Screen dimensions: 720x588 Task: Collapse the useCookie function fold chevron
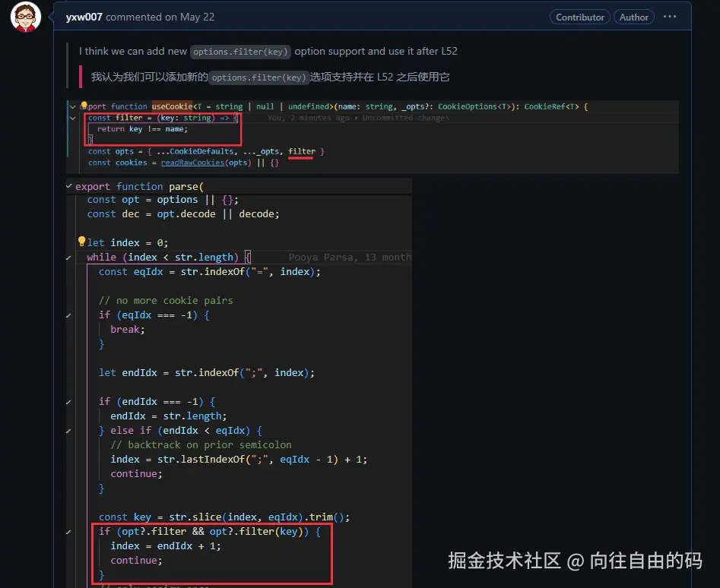coord(72,106)
